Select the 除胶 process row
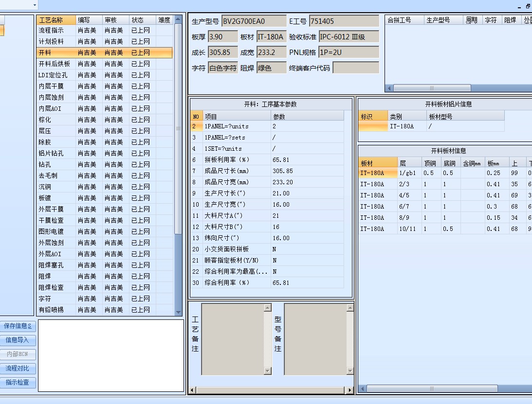This screenshot has width=532, height=404. pos(105,142)
